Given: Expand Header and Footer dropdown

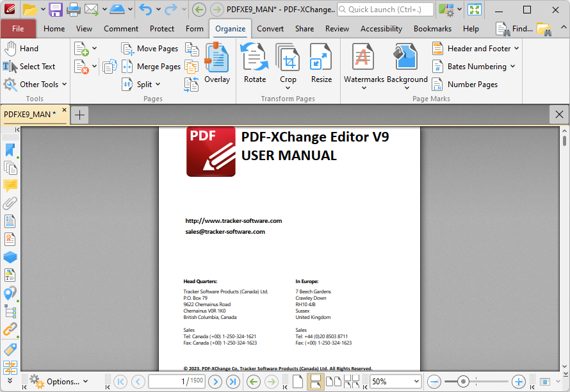Looking at the screenshot, I should point(516,49).
